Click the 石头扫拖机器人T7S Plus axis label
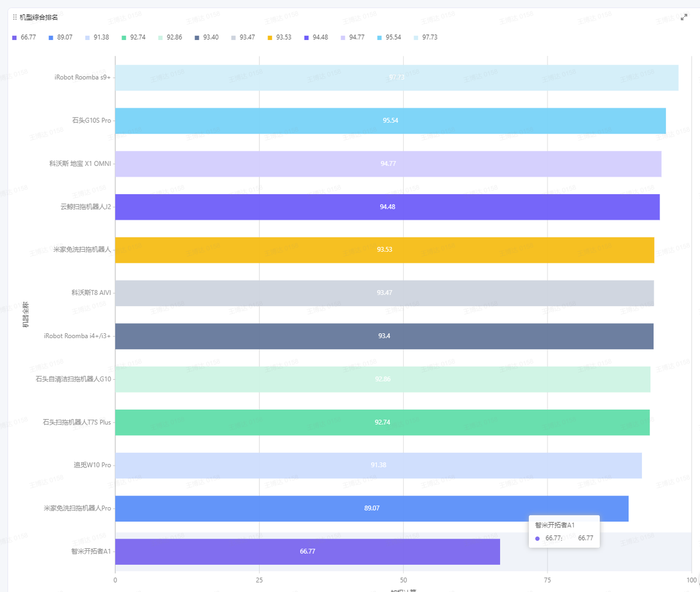The width and height of the screenshot is (700, 592). [x=77, y=422]
